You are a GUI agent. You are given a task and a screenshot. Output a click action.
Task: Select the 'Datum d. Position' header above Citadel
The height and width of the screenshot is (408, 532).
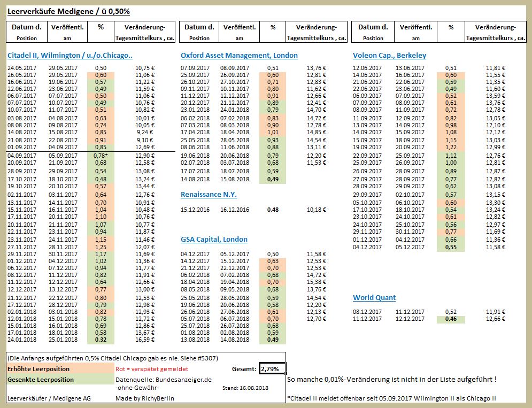click(x=26, y=32)
